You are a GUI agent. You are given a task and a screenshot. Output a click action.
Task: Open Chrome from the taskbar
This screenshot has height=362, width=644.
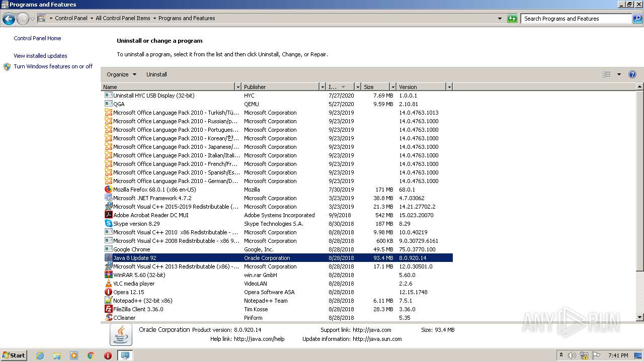[x=91, y=355]
